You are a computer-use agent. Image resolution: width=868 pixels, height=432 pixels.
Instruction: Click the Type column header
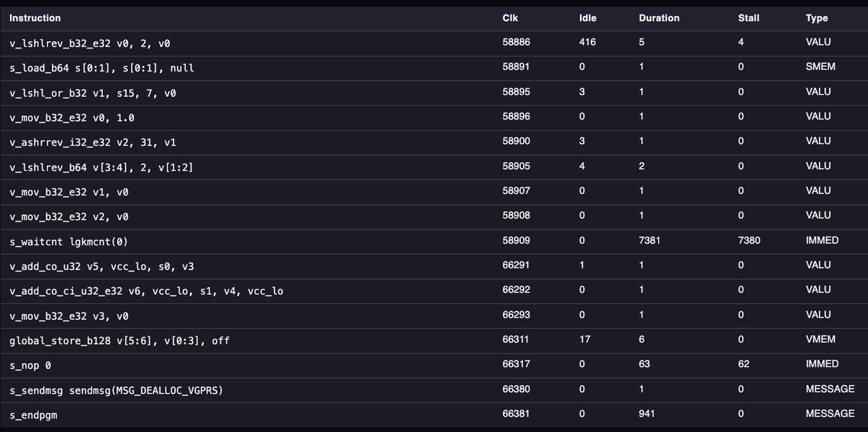(817, 18)
